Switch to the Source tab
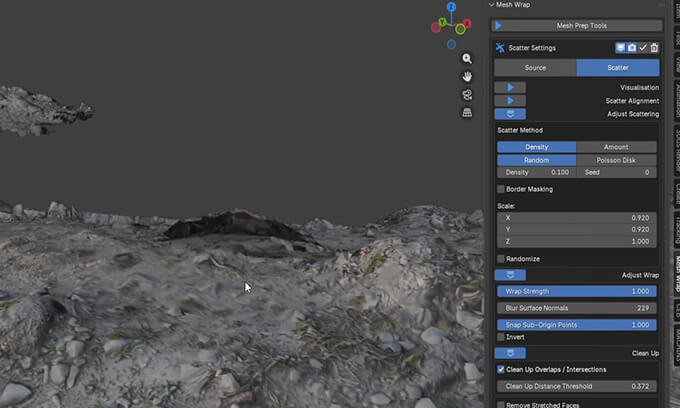Viewport: 680px width, 408px height. (x=535, y=68)
